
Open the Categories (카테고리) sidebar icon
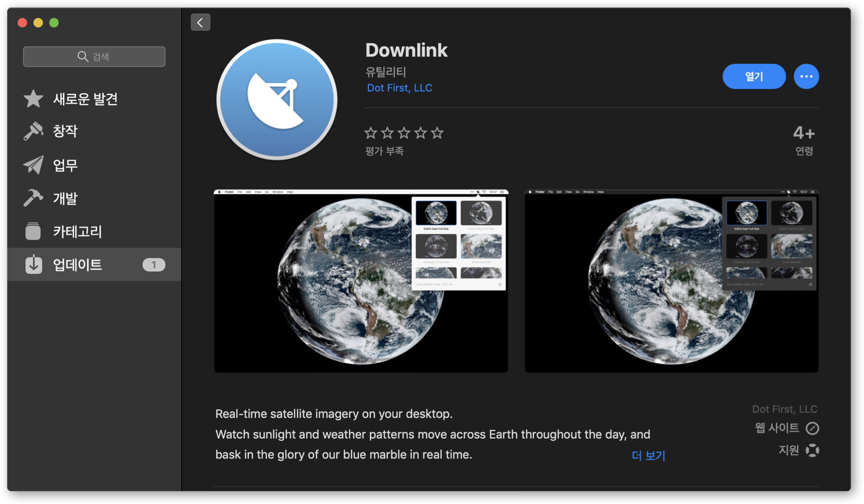[x=33, y=231]
